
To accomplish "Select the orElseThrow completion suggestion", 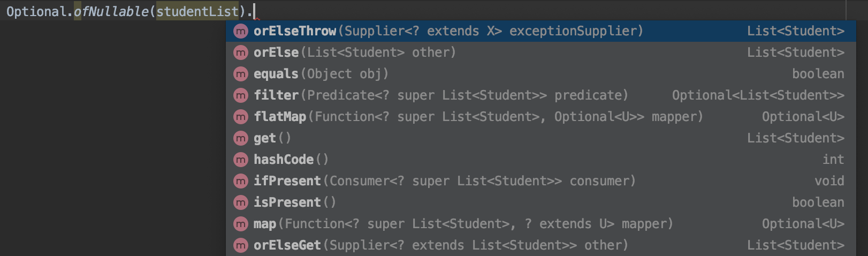I will [540, 31].
